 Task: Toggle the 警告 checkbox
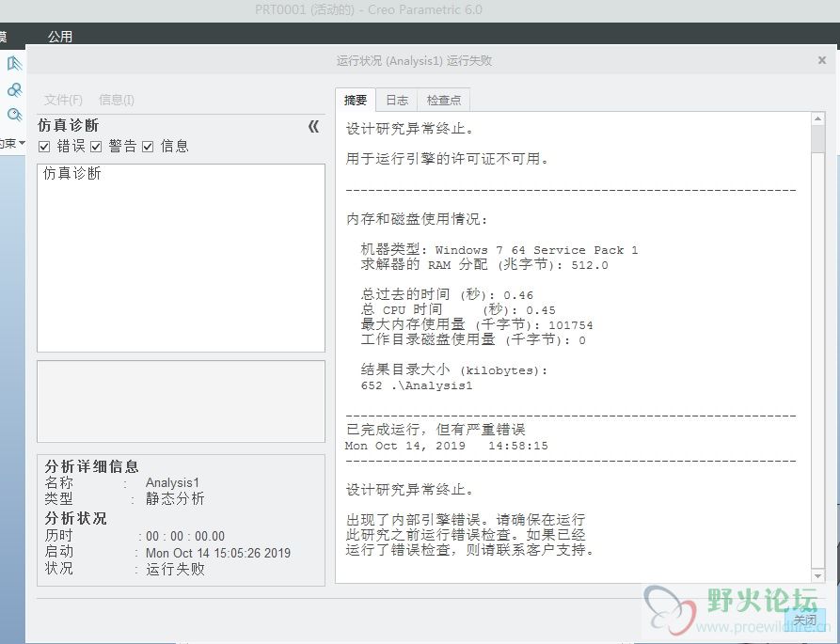(x=96, y=147)
